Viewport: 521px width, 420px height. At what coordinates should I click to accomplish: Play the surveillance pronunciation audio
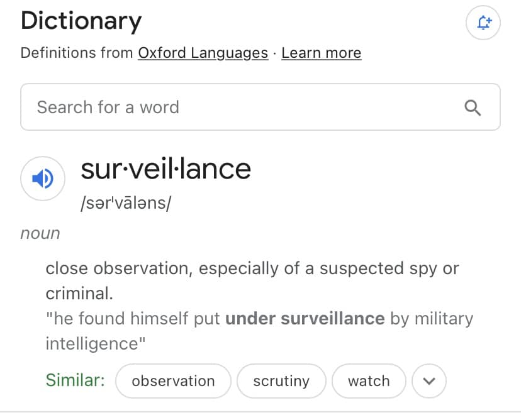[x=43, y=179]
